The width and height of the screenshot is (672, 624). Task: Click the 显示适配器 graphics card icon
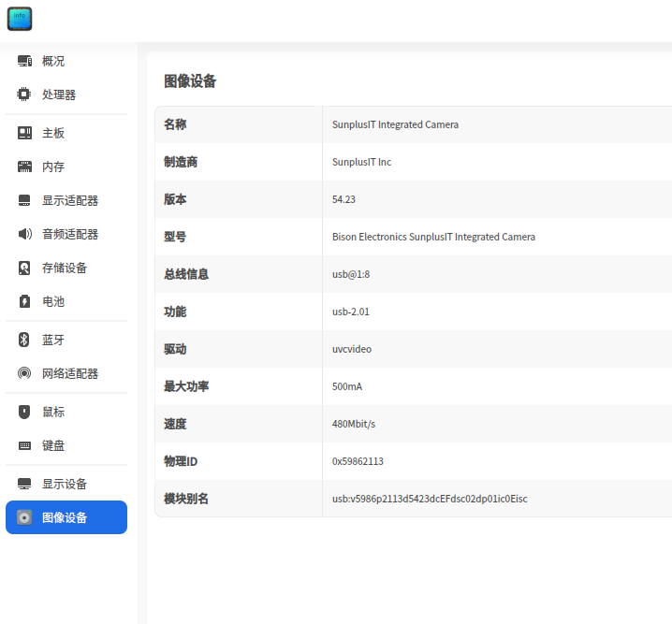(24, 200)
